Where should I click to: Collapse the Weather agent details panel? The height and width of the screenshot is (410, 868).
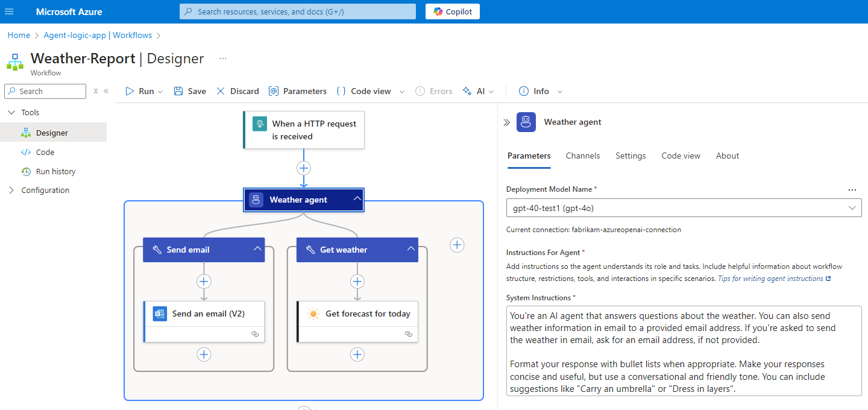click(x=506, y=122)
